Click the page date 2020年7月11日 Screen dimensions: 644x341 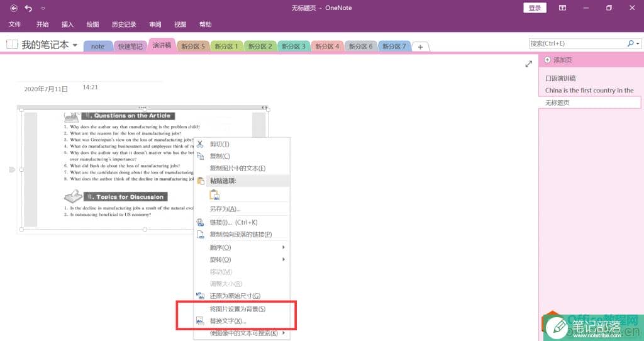pyautogui.click(x=46, y=89)
